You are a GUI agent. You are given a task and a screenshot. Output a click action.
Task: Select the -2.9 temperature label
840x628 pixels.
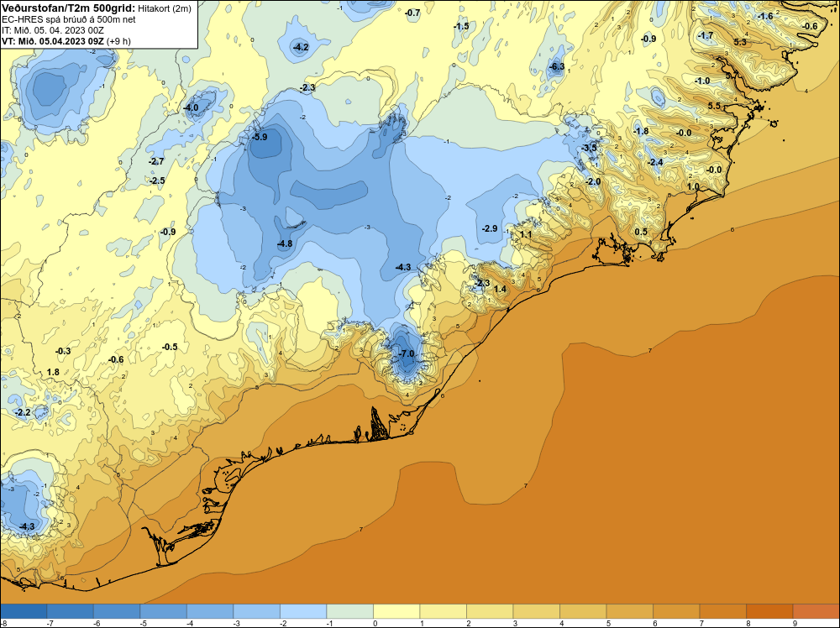[x=490, y=228]
